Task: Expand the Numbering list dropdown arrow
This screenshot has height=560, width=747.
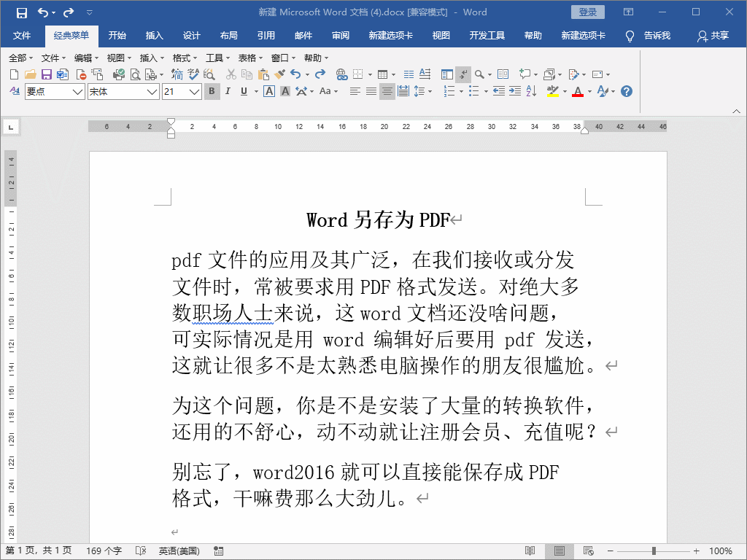Action: pos(461,91)
